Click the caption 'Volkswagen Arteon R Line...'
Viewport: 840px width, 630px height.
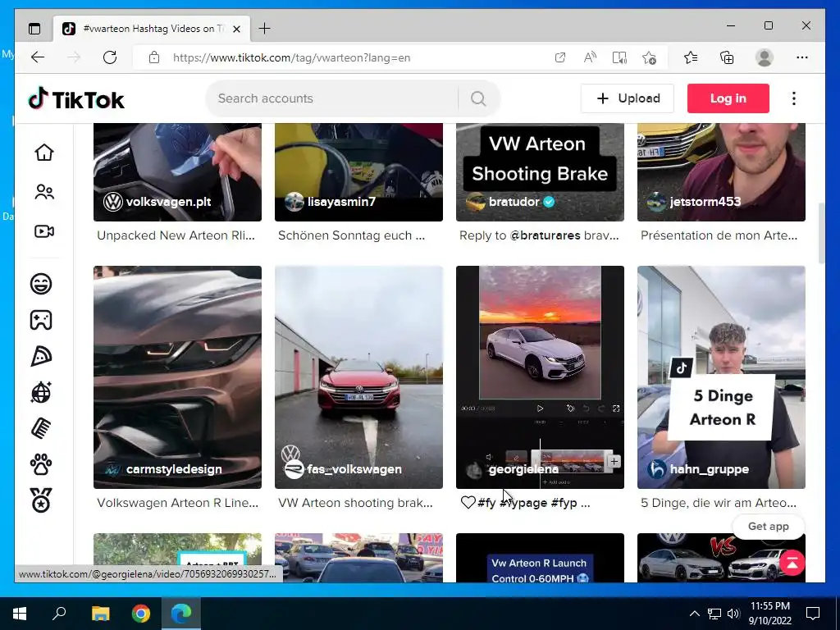(x=177, y=503)
